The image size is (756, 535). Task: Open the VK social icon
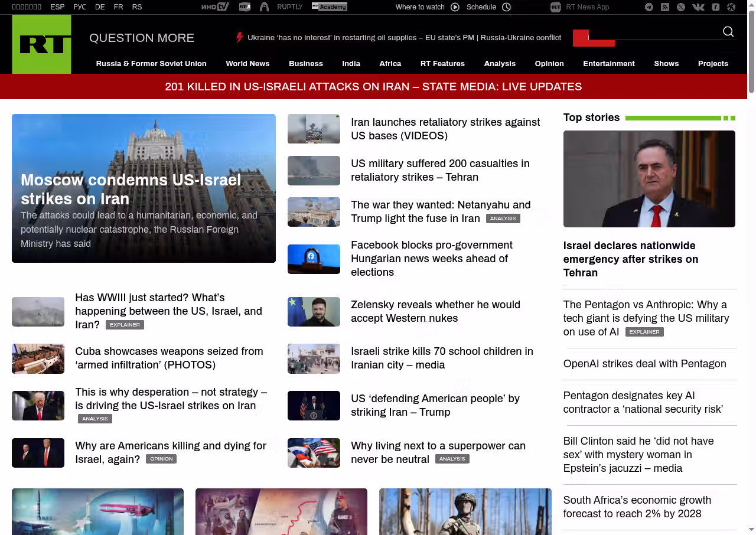pyautogui.click(x=698, y=7)
